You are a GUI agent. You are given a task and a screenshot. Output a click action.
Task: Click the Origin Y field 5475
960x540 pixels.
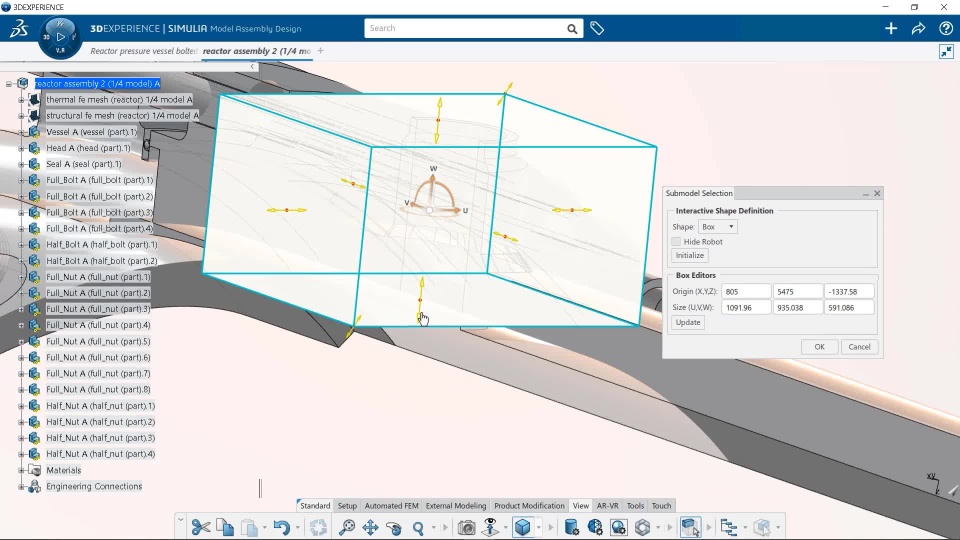click(x=797, y=292)
